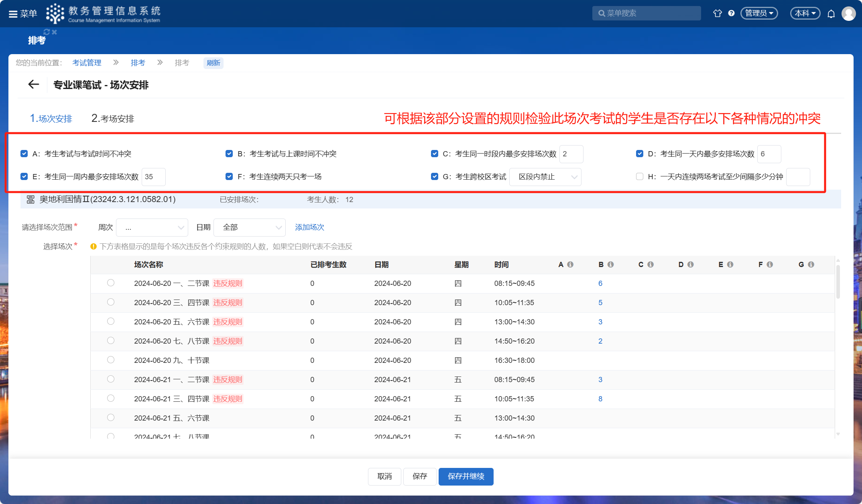
Task: Click the back arrow beside 专业课笔试
Action: 33,85
